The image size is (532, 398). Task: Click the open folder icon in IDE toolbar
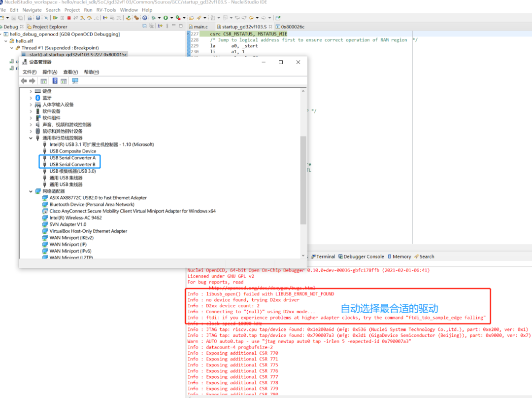[191, 18]
